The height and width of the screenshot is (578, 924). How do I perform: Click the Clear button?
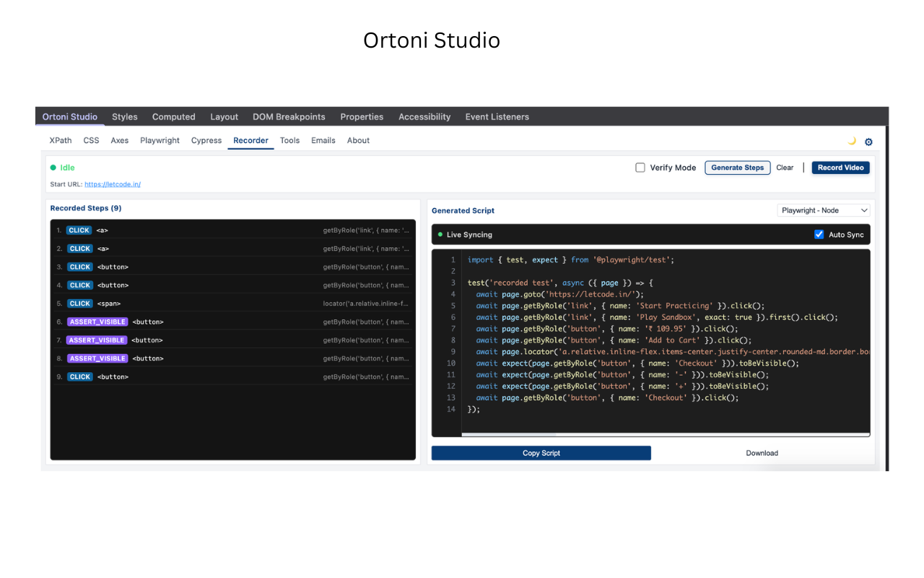point(785,168)
